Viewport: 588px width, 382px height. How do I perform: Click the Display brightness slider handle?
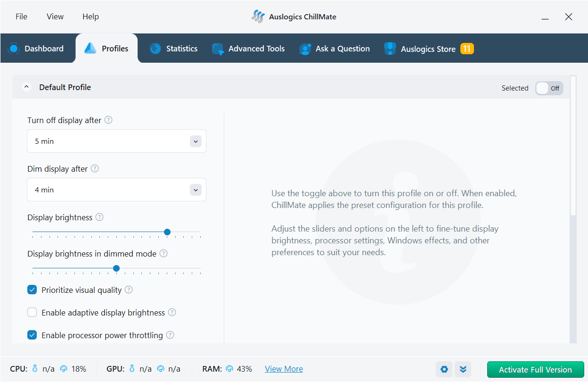pyautogui.click(x=167, y=232)
